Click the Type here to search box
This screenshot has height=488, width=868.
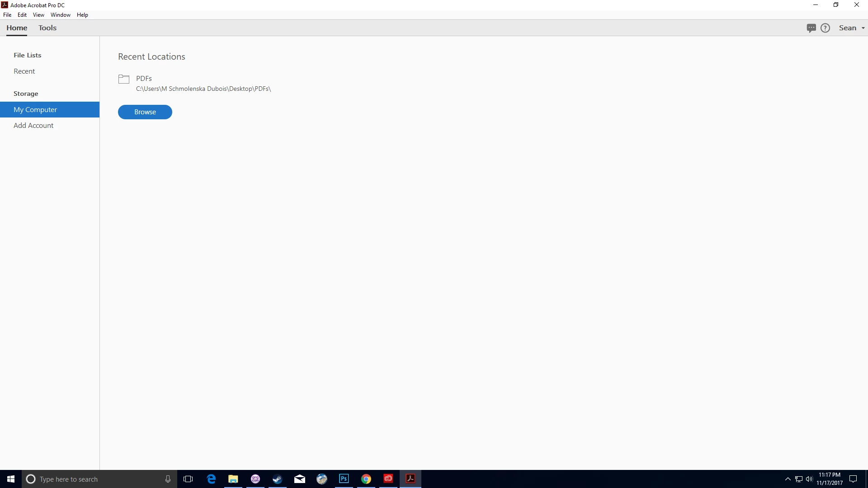95,479
